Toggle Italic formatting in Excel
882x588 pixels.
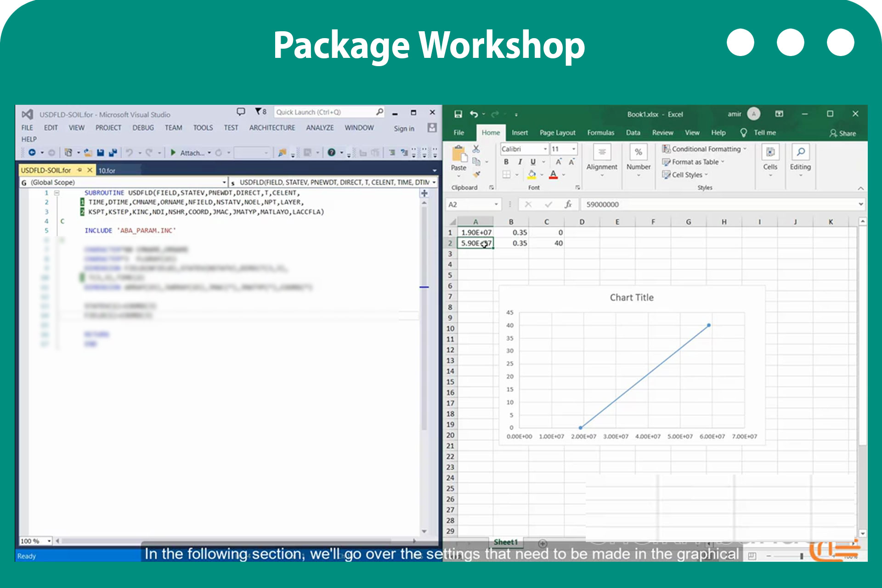[520, 162]
